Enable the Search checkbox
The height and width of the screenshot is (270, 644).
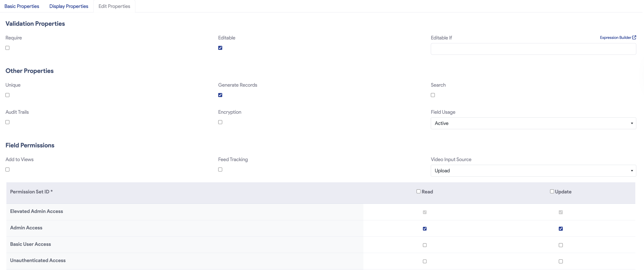point(433,95)
